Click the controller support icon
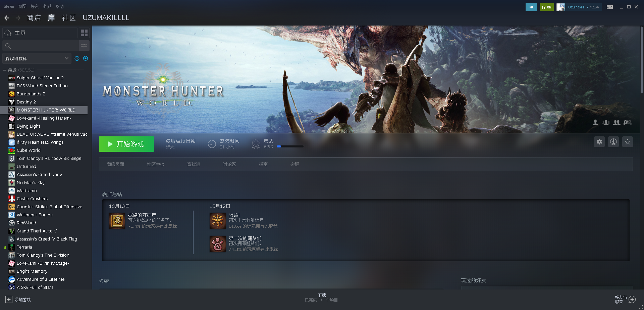The width and height of the screenshot is (644, 310). click(628, 123)
